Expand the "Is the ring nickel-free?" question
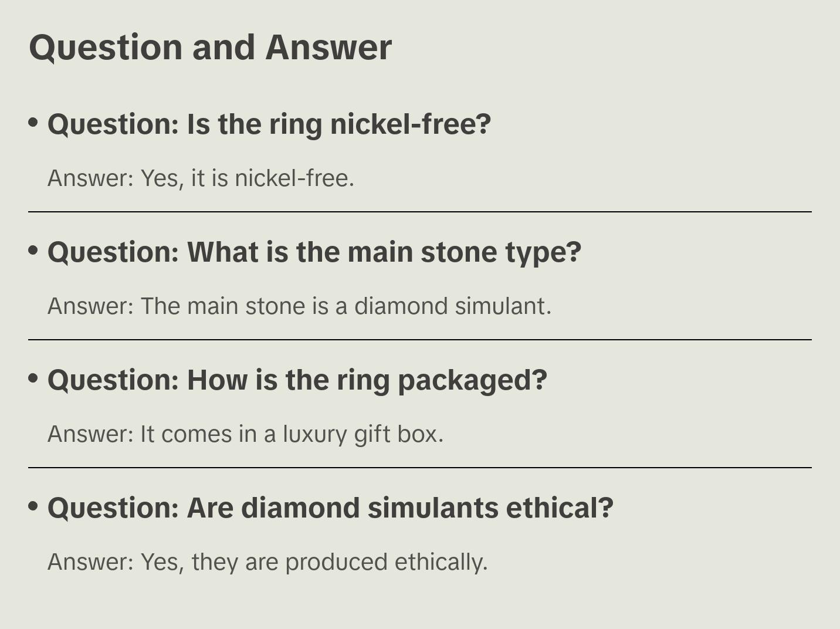840x629 pixels. pyautogui.click(x=269, y=124)
